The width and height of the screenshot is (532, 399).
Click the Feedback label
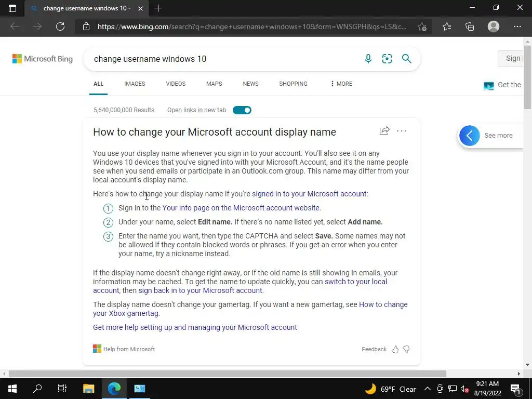coord(374,349)
